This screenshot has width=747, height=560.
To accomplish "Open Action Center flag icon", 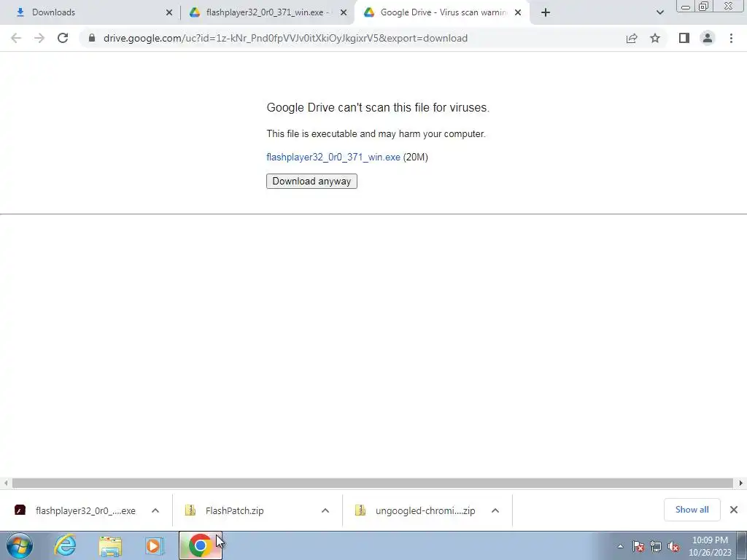I will [638, 546].
